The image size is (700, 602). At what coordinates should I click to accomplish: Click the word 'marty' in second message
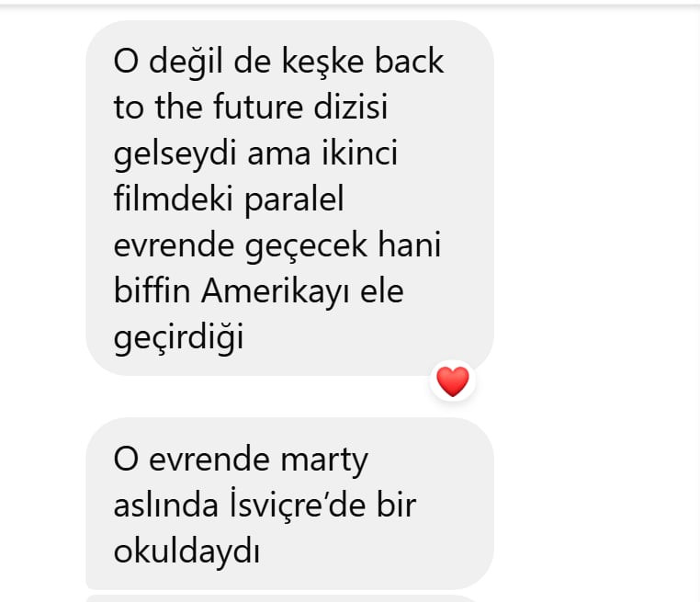(324, 460)
